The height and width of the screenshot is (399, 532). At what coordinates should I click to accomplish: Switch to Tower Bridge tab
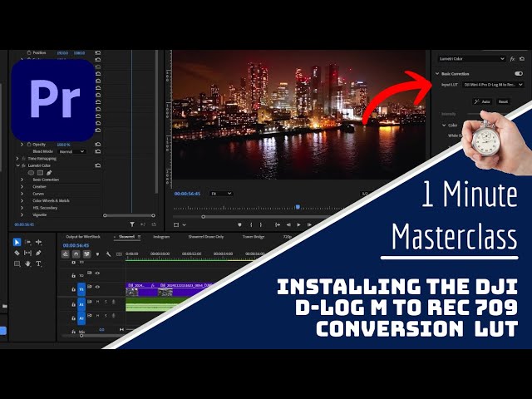(x=253, y=236)
